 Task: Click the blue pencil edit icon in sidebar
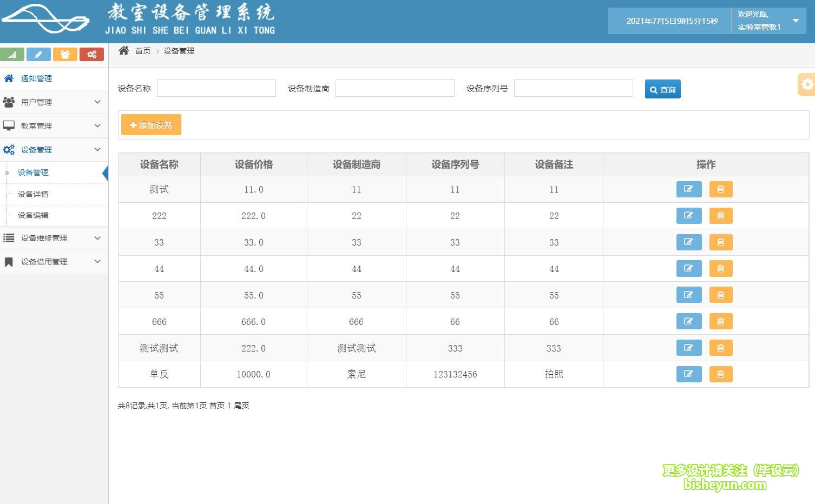click(38, 54)
